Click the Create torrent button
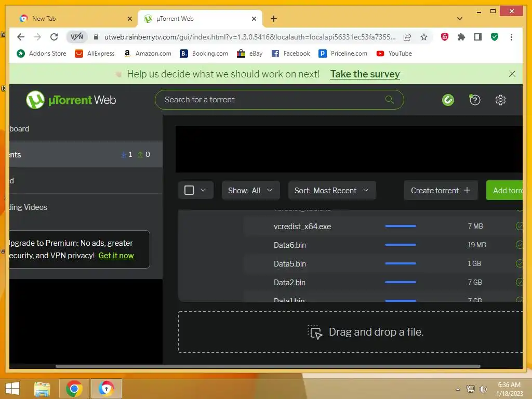 click(x=441, y=190)
